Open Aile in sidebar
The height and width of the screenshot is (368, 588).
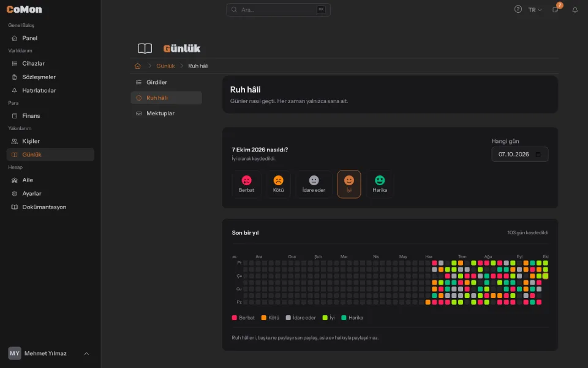coord(50,180)
